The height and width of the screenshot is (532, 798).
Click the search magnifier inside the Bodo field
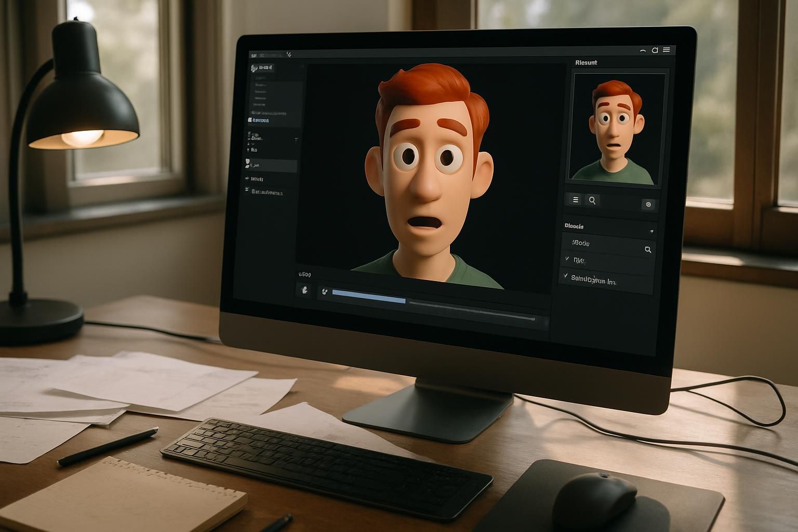pos(648,250)
